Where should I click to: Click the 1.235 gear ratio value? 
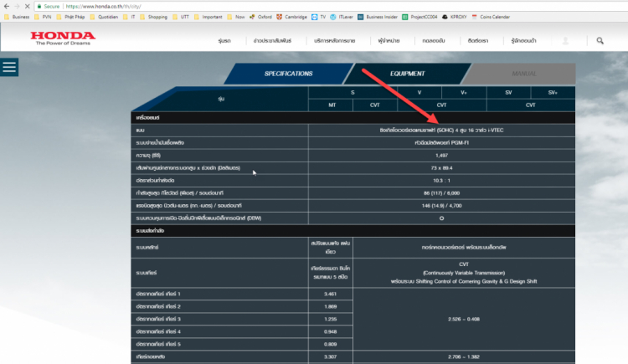[x=330, y=319]
